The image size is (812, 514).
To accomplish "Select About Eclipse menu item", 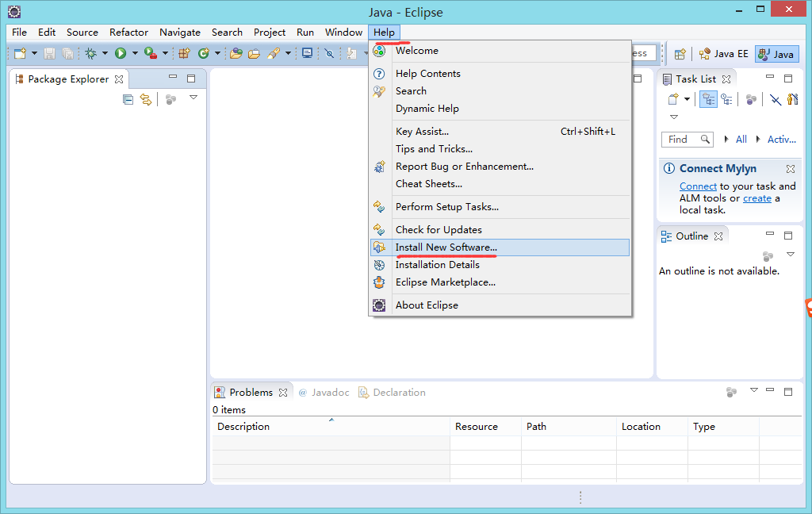I will pyautogui.click(x=500, y=305).
